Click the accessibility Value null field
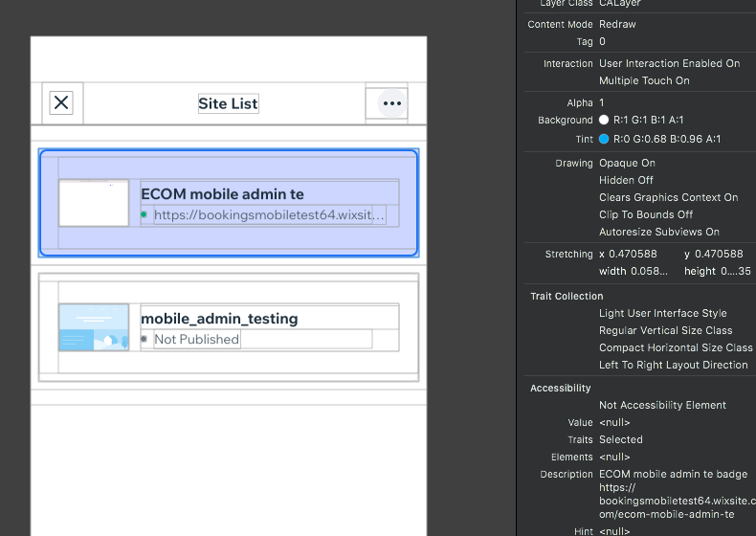 point(614,423)
